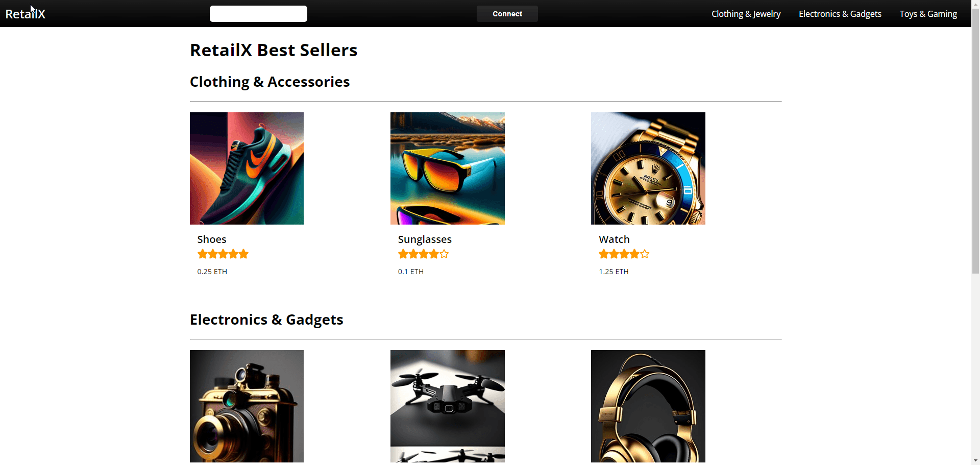Click the scrollbar down arrow
Image resolution: width=980 pixels, height=465 pixels.
(x=975, y=460)
